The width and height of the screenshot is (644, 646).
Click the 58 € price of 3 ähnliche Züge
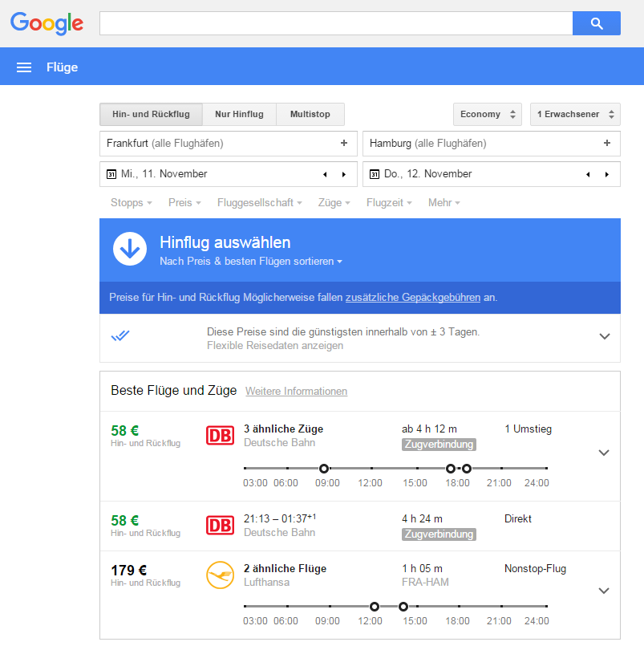point(125,431)
